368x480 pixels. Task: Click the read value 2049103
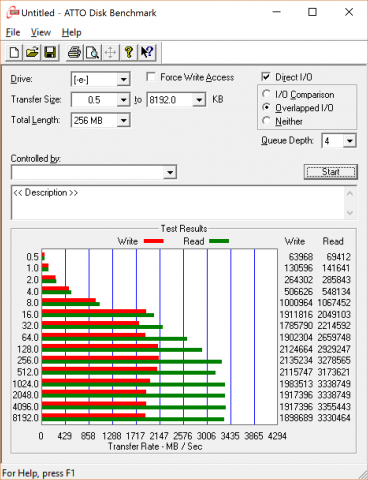click(x=334, y=314)
